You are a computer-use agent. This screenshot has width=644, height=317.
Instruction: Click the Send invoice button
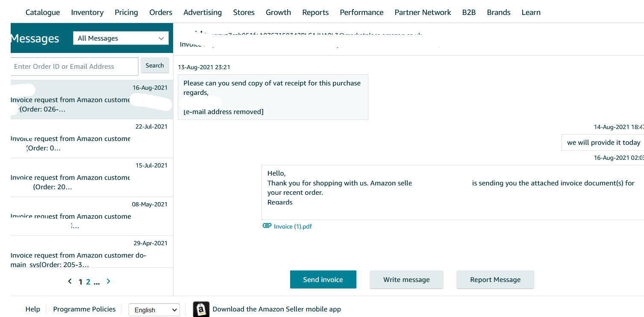coord(323,280)
